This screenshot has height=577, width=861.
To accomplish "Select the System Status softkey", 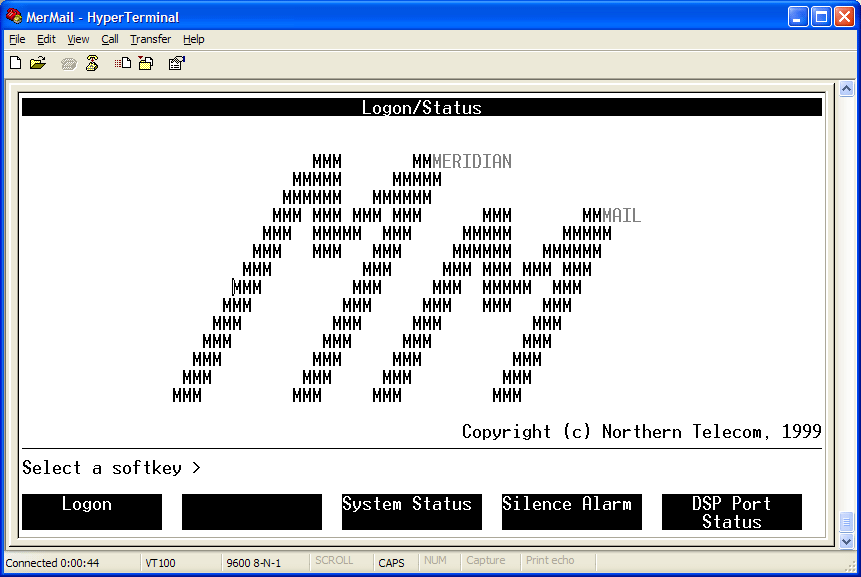I will pos(412,512).
